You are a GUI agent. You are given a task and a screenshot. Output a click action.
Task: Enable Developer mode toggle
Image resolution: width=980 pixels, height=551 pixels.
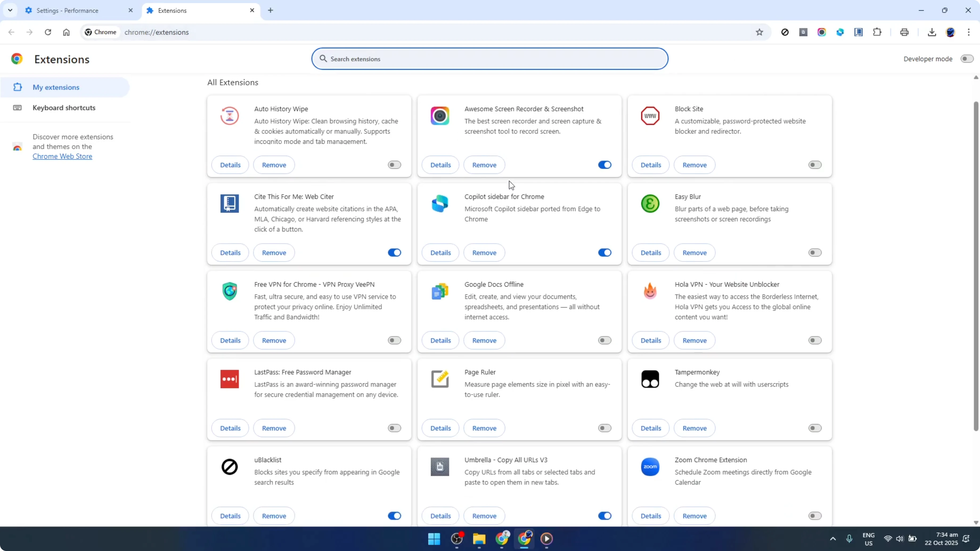967,59
